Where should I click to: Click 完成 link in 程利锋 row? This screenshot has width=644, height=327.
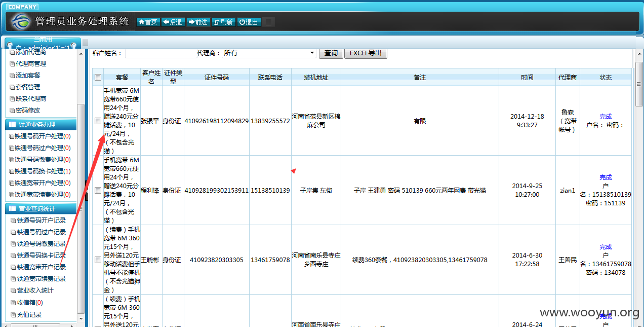coord(606,177)
